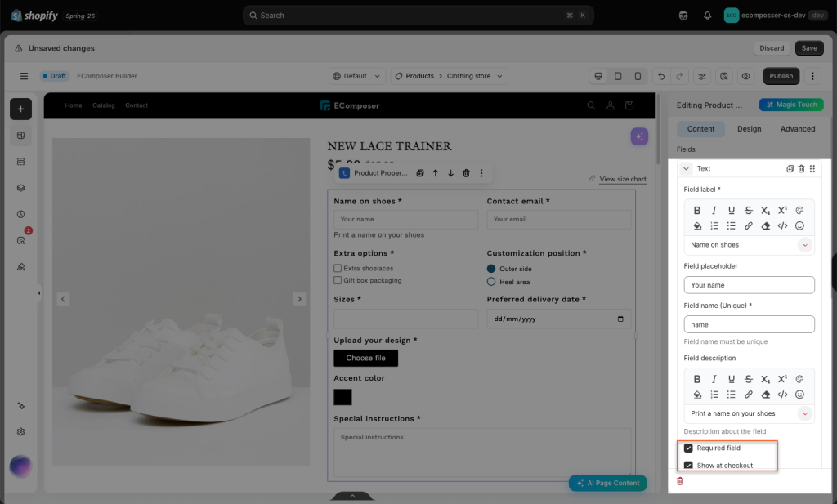Apply underline in Field label editor
Image resolution: width=837 pixels, height=504 pixels.
732,210
